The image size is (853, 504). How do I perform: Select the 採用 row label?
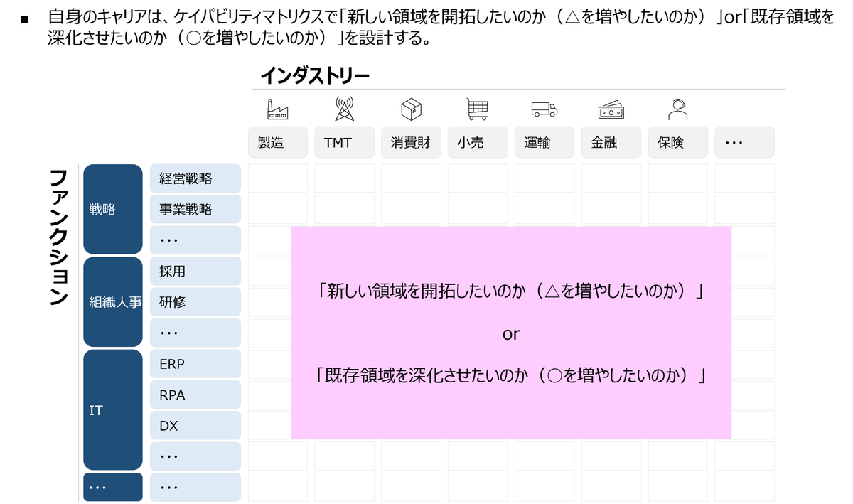click(195, 271)
